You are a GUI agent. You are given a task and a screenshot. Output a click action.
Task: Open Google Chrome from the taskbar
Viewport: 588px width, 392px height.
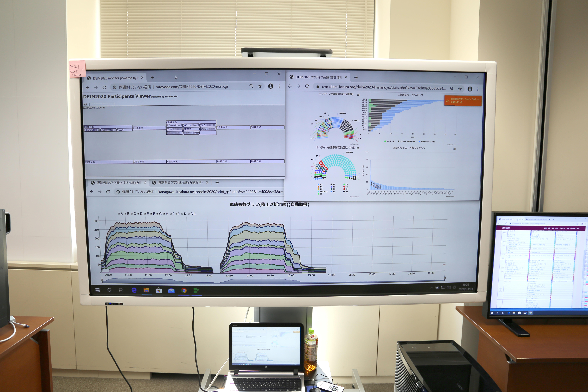click(x=184, y=290)
